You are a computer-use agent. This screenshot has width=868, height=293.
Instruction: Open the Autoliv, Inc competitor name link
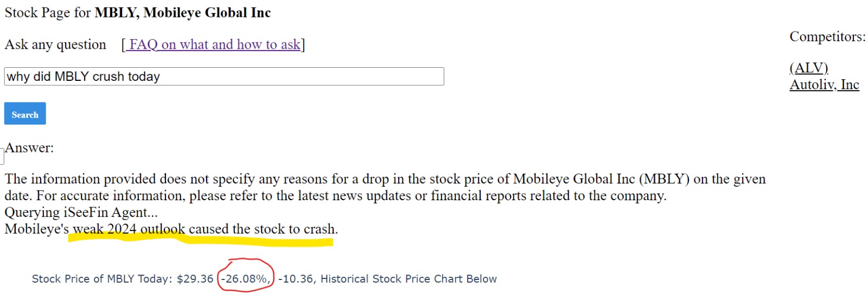[824, 85]
